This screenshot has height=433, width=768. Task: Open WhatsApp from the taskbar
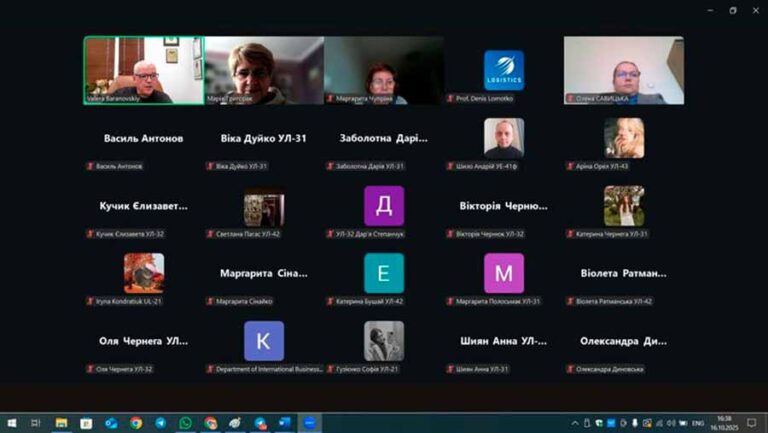185,423
